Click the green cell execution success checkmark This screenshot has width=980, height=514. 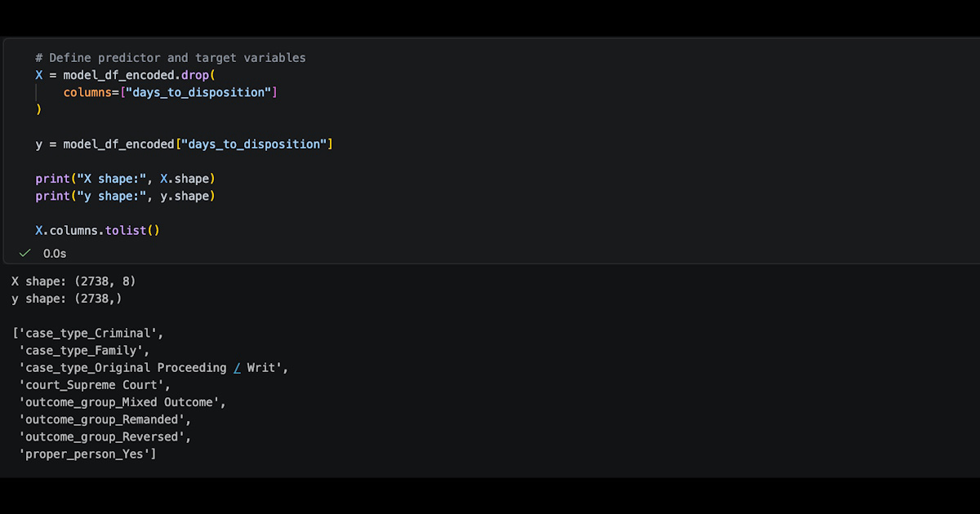coord(24,254)
